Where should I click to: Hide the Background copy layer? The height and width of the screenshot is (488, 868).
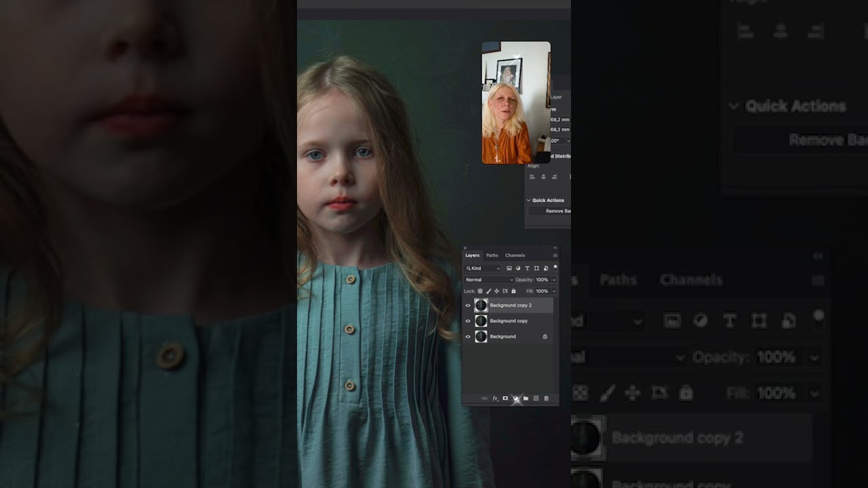click(x=468, y=321)
